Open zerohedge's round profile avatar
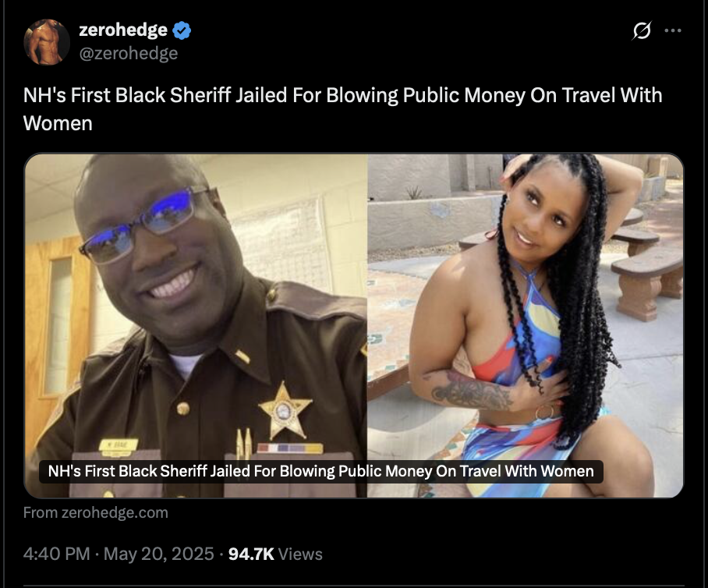The image size is (708, 588). tap(47, 42)
